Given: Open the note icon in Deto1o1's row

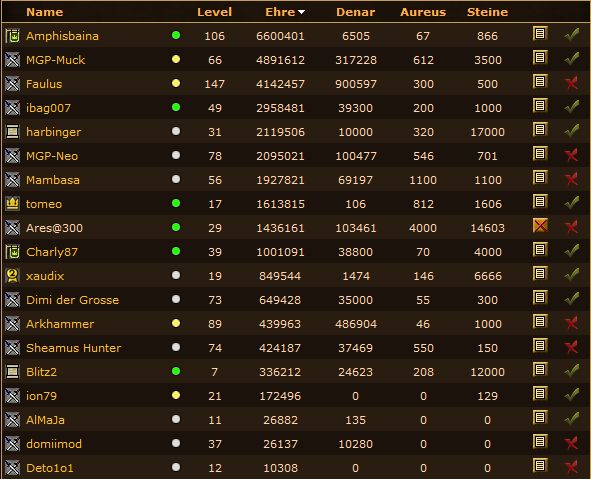Looking at the screenshot, I should (x=540, y=466).
